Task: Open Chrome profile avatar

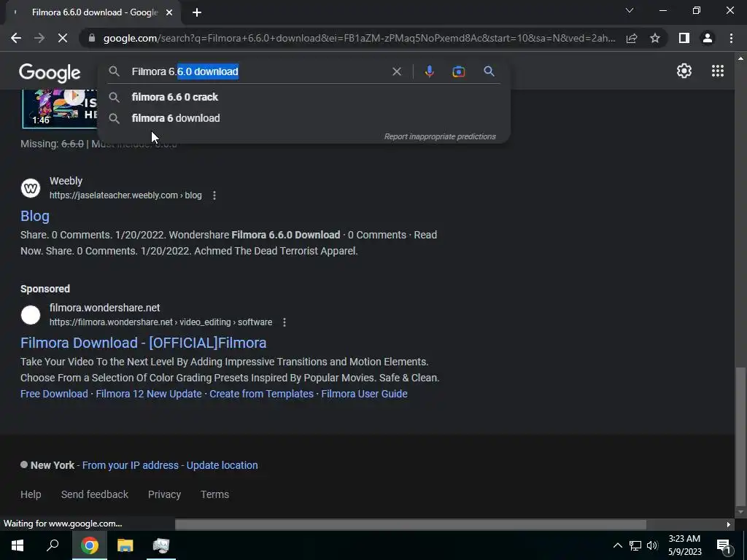Action: pos(708,38)
